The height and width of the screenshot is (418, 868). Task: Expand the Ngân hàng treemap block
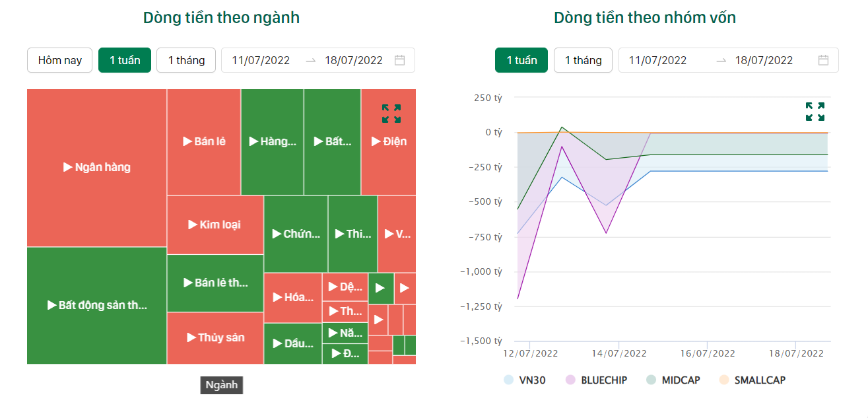(x=97, y=168)
